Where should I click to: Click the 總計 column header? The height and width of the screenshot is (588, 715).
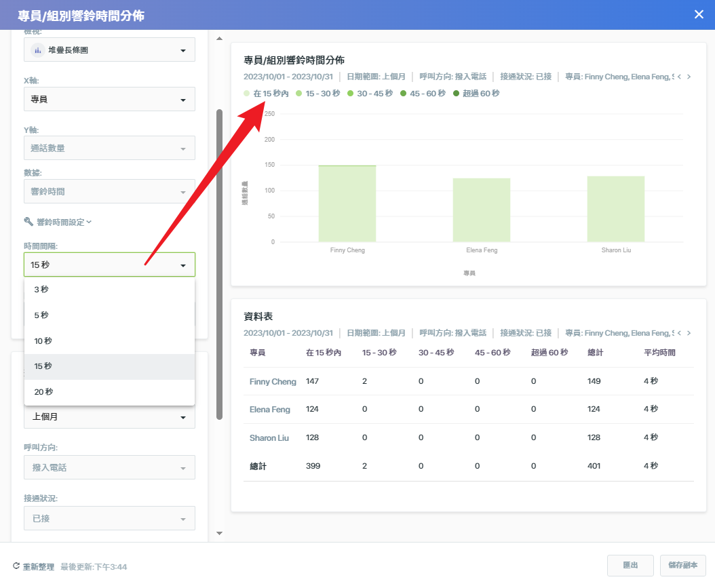point(596,353)
